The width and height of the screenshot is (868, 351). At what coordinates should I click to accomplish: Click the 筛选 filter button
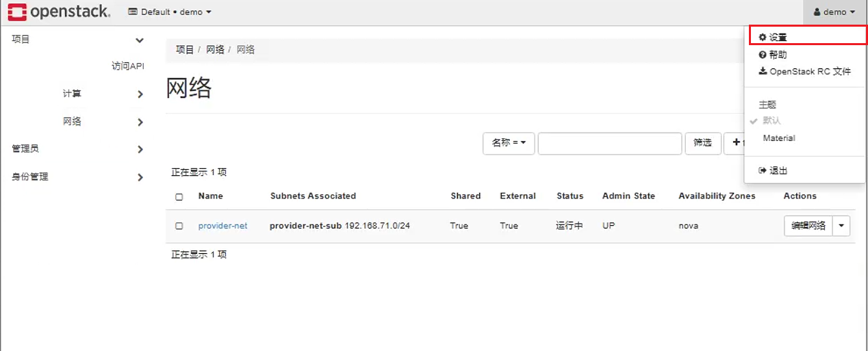(702, 143)
